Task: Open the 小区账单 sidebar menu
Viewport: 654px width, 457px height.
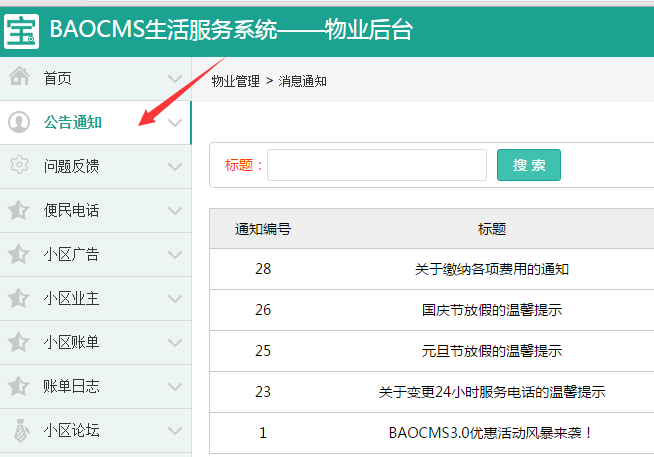Action: (96, 342)
